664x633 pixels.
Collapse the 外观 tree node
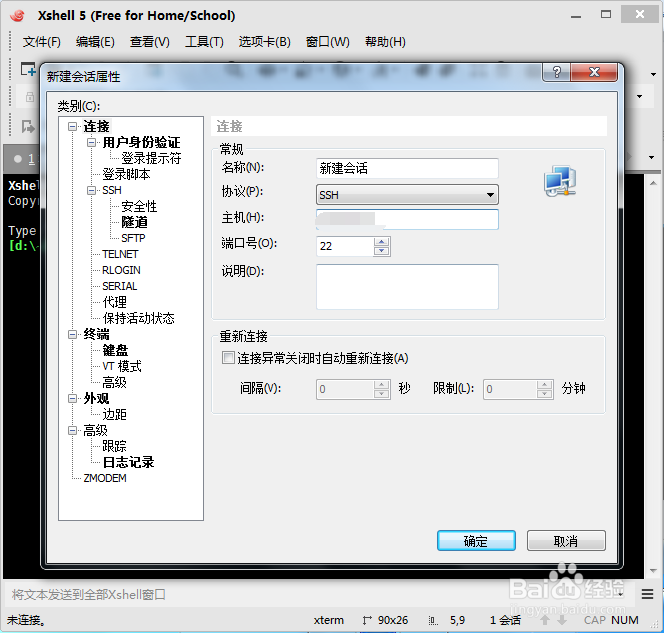[x=72, y=398]
